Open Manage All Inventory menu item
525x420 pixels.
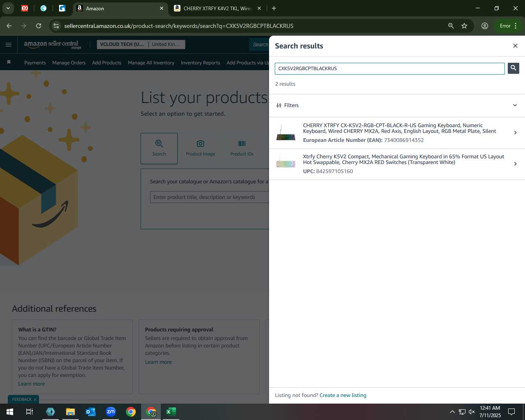pyautogui.click(x=151, y=63)
